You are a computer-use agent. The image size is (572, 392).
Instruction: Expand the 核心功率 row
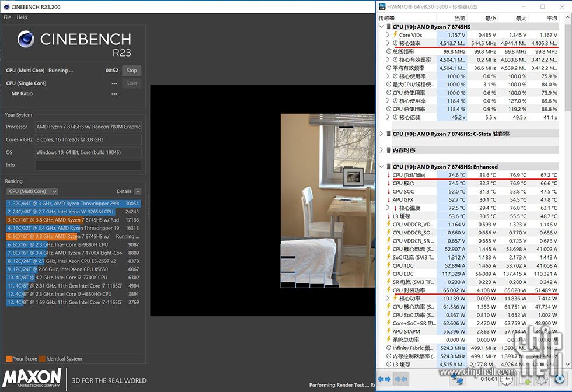pyautogui.click(x=388, y=298)
